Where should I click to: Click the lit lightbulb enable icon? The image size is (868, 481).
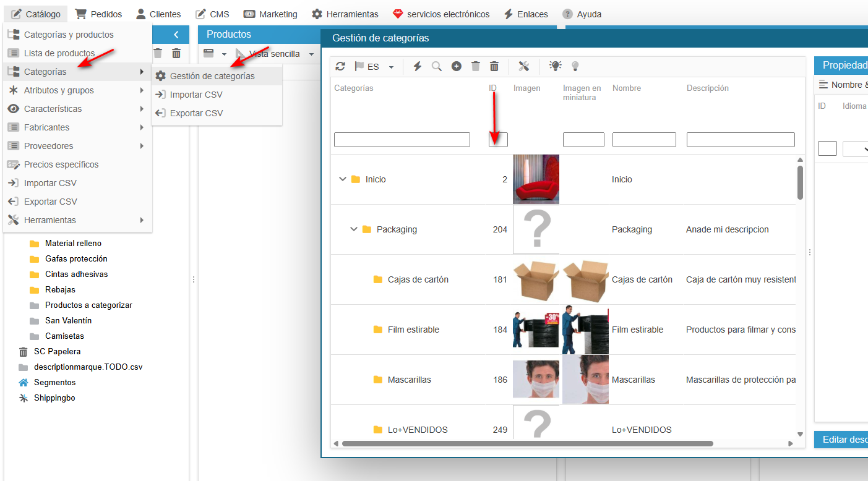[556, 66]
